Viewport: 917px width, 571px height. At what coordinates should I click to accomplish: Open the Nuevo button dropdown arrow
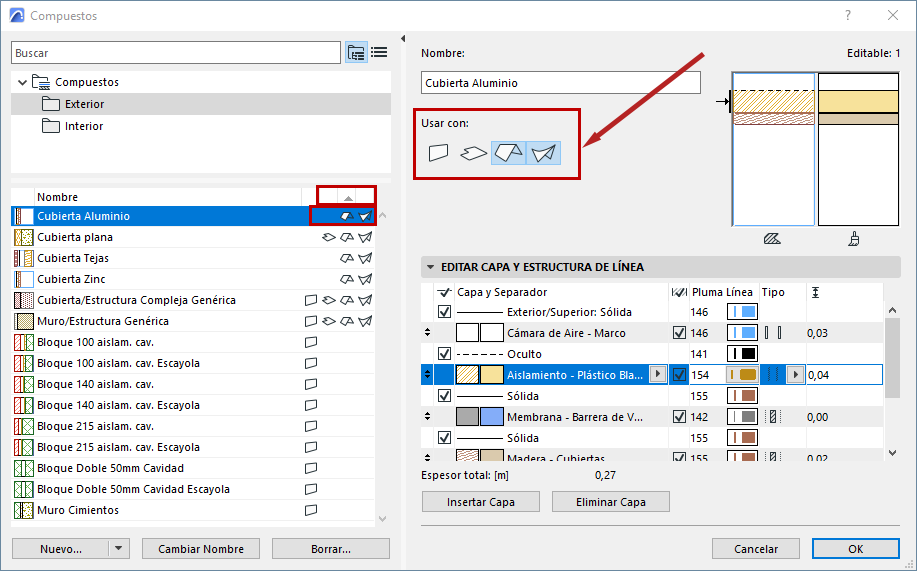pyautogui.click(x=119, y=549)
